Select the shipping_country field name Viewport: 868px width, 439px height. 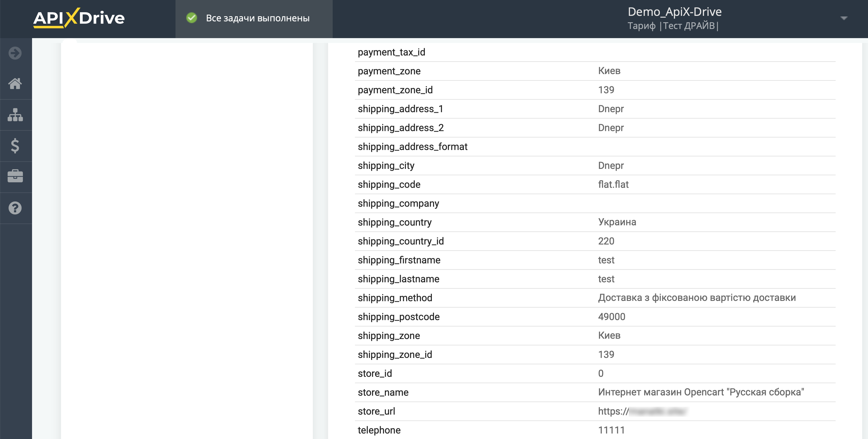coord(395,222)
